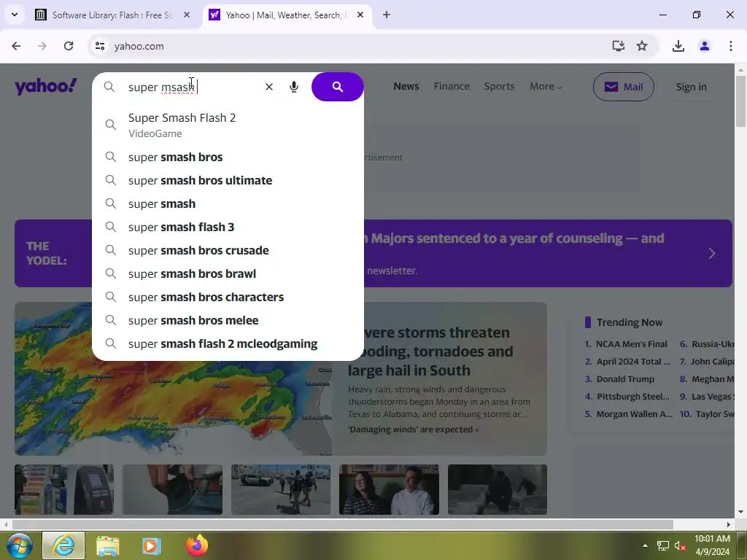747x560 pixels.
Task: Choose suggestion super smash bros characters
Action: pyautogui.click(x=228, y=297)
